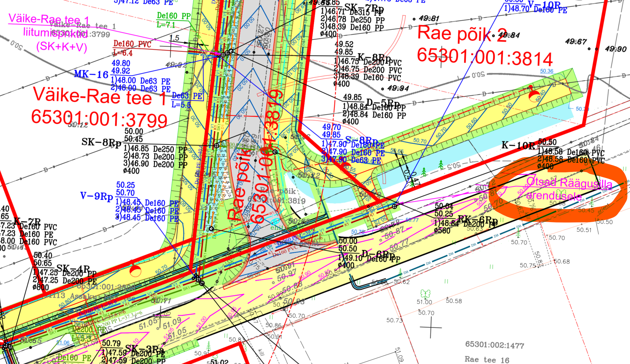Click the manhole circle at RK-6Rp leader end
This screenshot has height=364, width=630.
395,206
